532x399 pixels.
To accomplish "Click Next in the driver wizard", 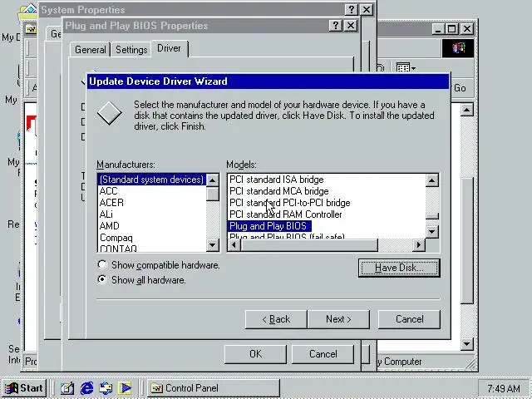I will coord(338,319).
